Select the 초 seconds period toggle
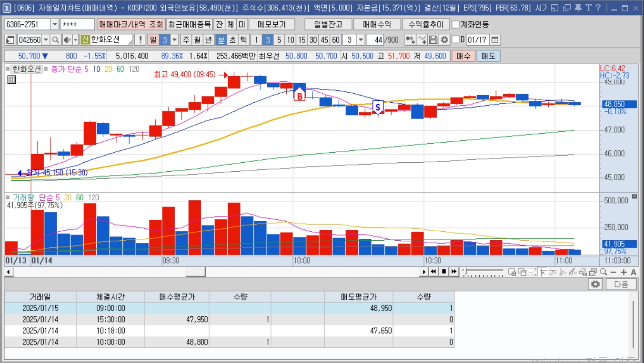Screen dimensions: 644x363 [x=232, y=40]
